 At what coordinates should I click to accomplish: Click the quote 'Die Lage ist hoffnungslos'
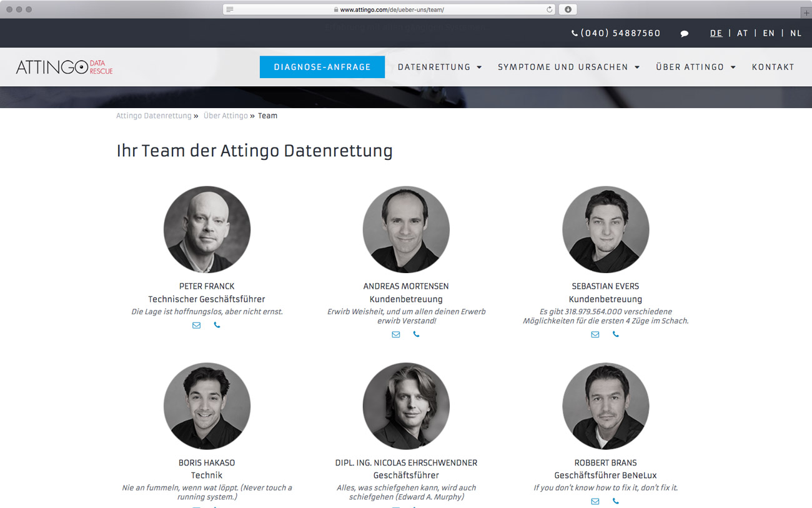(207, 312)
